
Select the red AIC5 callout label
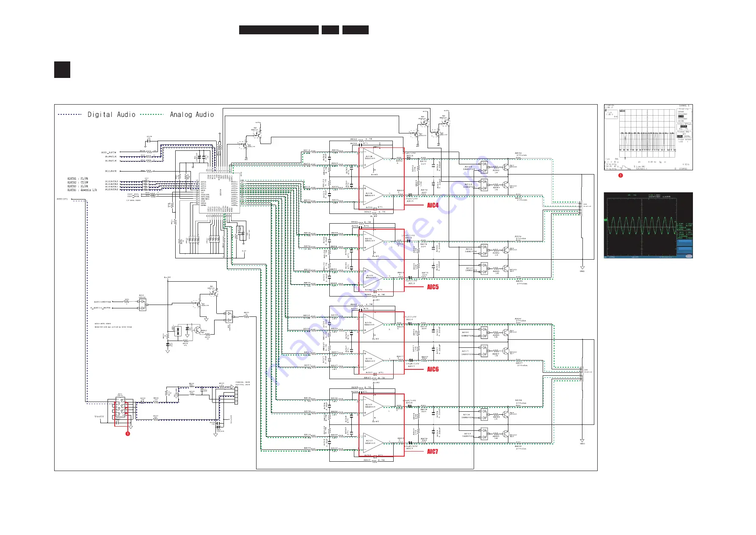tap(433, 287)
